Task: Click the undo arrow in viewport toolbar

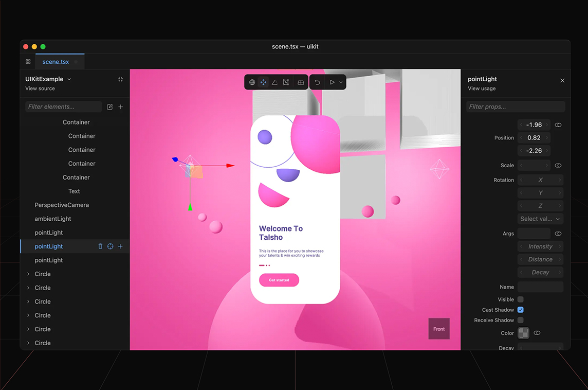Action: click(x=317, y=82)
